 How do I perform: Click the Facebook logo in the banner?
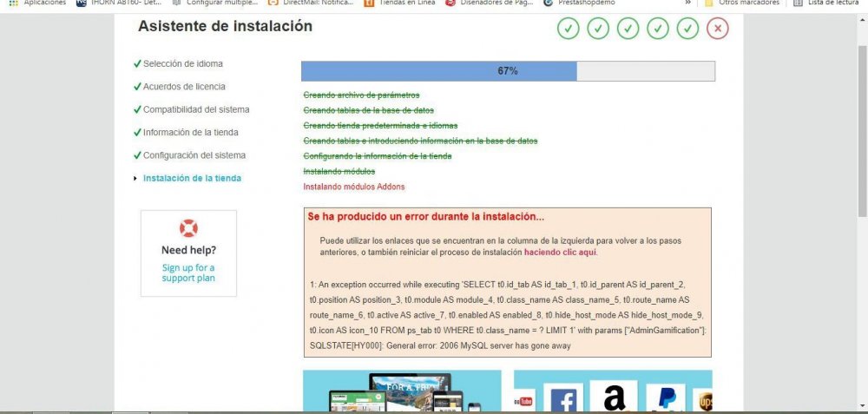point(563,399)
